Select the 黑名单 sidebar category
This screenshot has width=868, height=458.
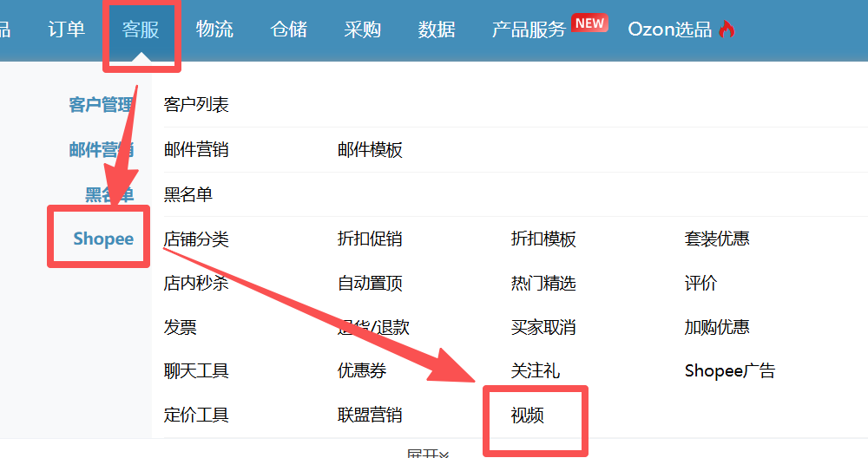tap(109, 194)
